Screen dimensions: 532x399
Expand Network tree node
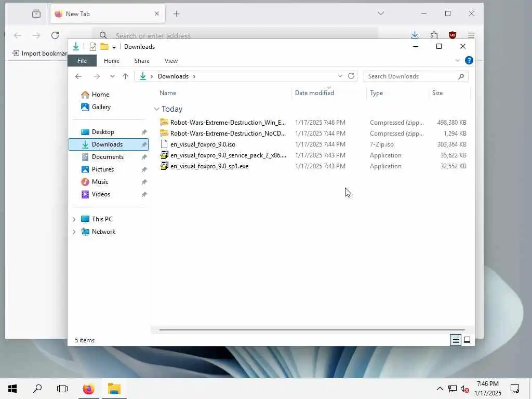tap(74, 232)
